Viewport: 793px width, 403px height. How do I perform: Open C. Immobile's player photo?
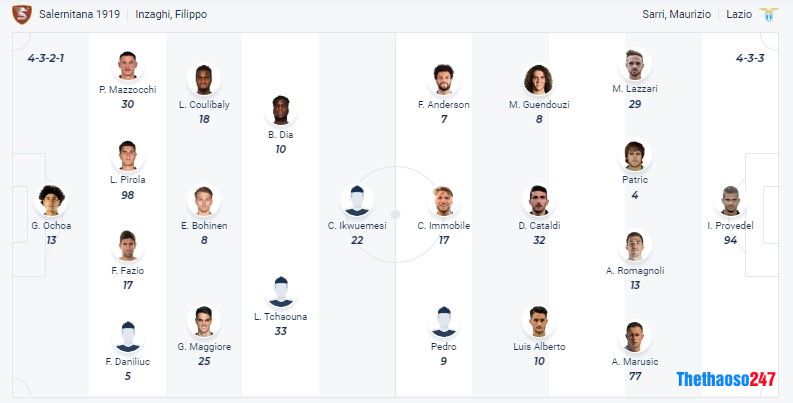tap(444, 200)
